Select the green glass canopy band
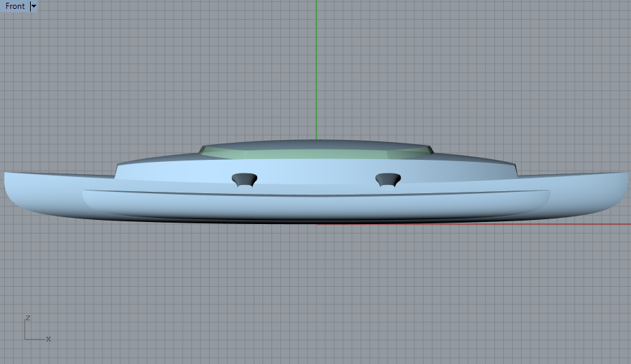 [317, 154]
